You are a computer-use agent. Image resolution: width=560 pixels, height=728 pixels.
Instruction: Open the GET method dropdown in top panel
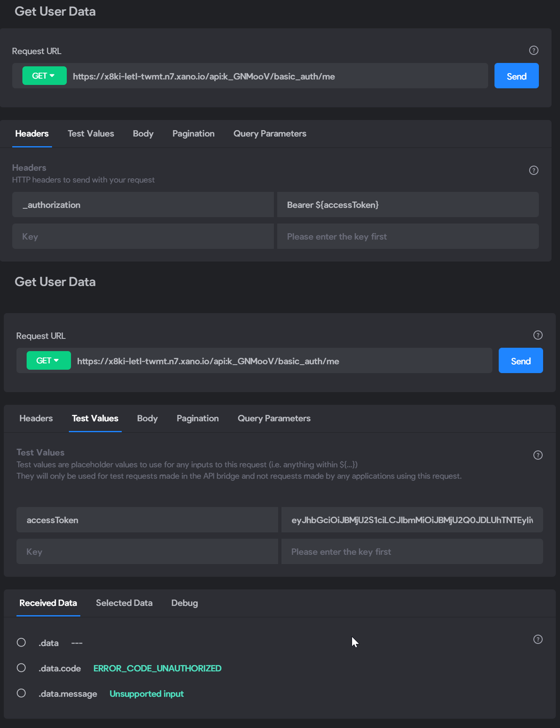(44, 76)
